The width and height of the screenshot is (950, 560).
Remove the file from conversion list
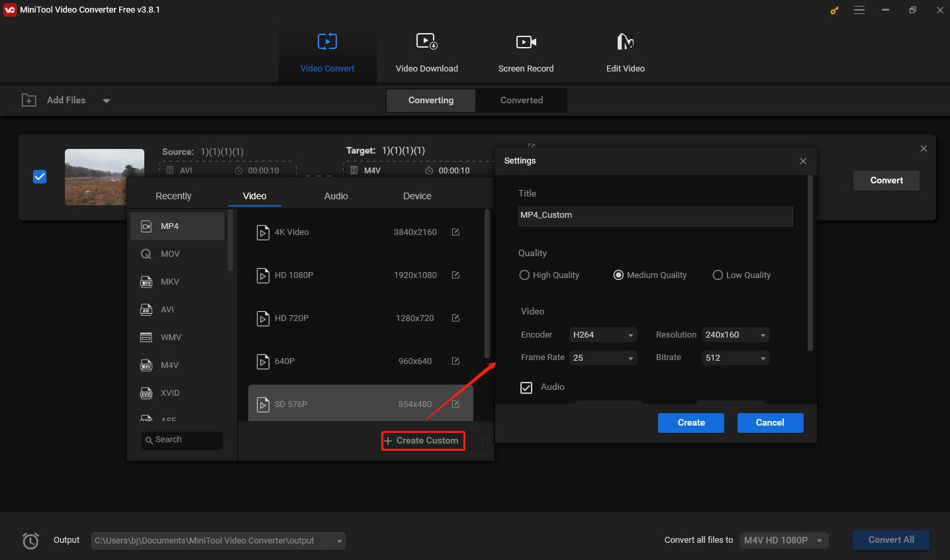click(x=924, y=149)
